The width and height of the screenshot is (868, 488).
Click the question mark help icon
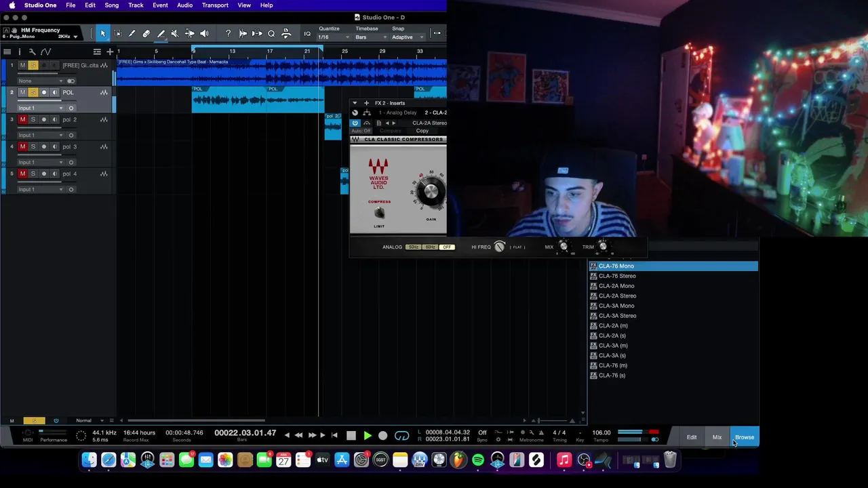228,33
